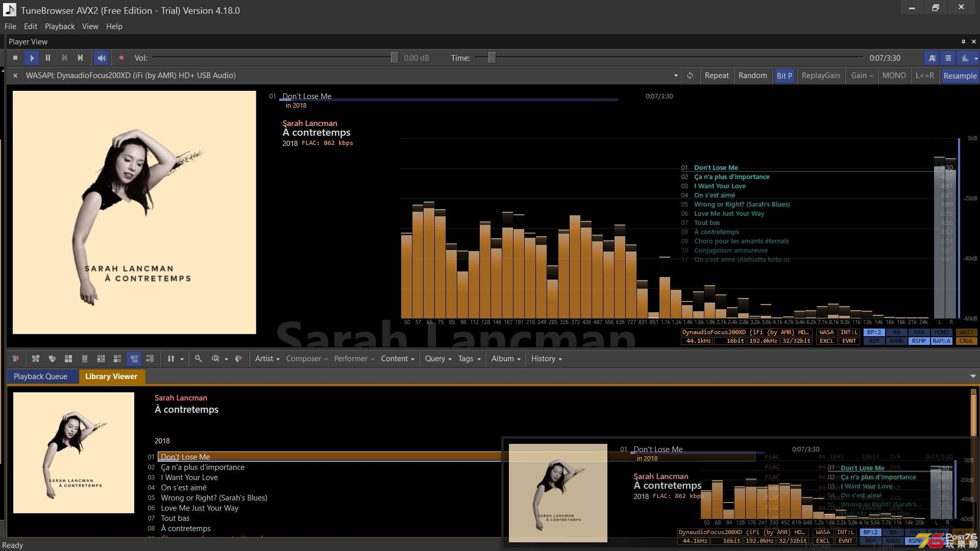
Task: Toggle Random playback
Action: tap(752, 76)
